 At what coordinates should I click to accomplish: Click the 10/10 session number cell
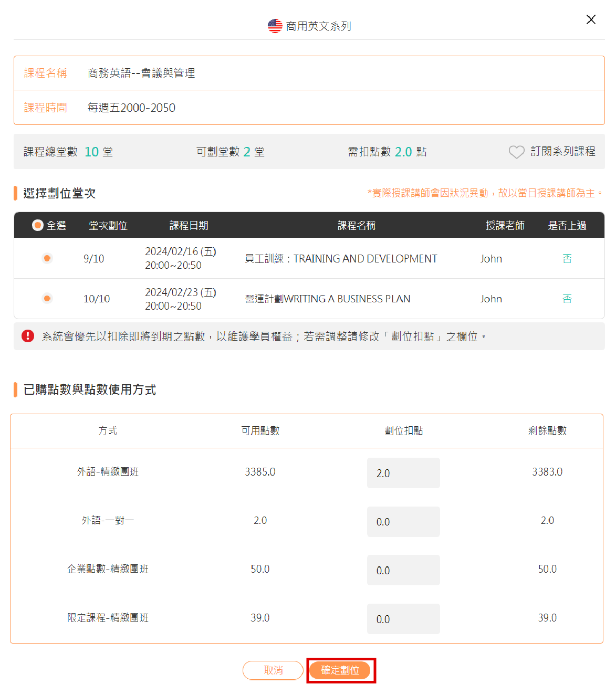coord(97,299)
